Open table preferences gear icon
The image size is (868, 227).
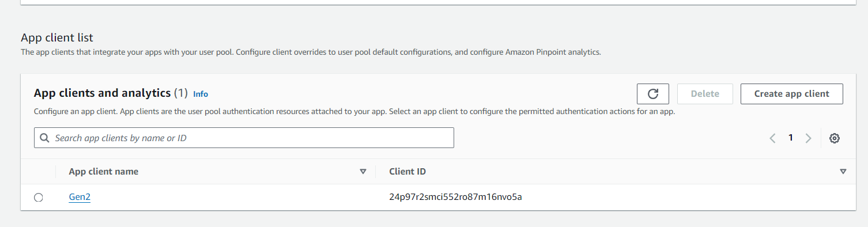tap(834, 138)
